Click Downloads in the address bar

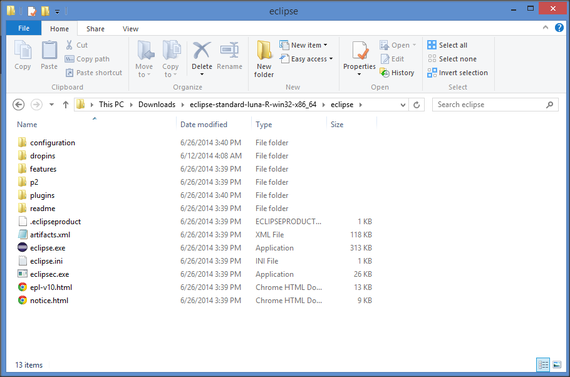[157, 105]
